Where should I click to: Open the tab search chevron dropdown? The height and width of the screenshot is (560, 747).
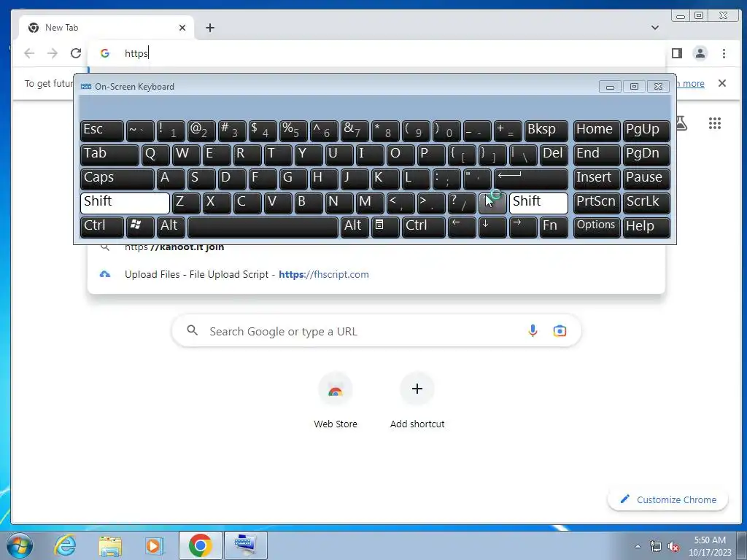pyautogui.click(x=655, y=28)
